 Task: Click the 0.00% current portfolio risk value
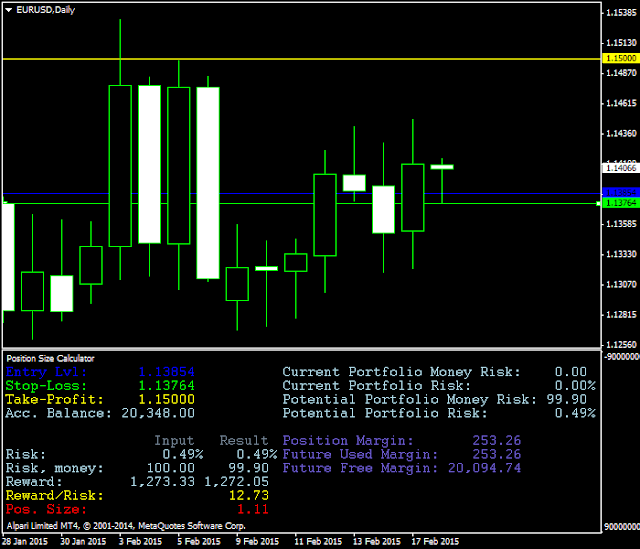(x=575, y=385)
